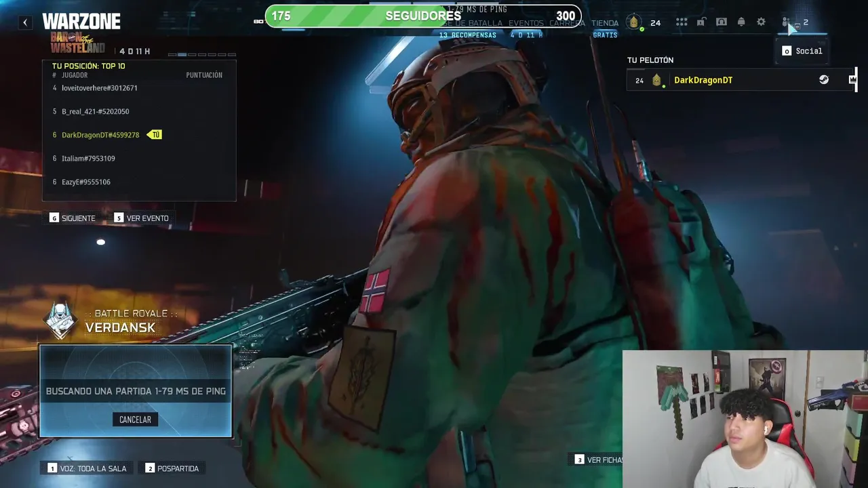This screenshot has width=868, height=488.
Task: Click the Baron of the Wasteland event logo
Action: point(77,43)
